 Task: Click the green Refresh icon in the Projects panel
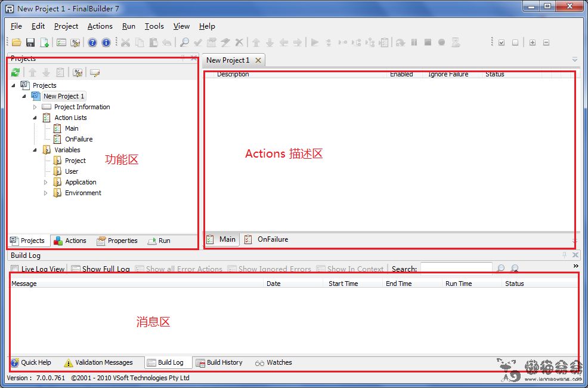pyautogui.click(x=16, y=72)
